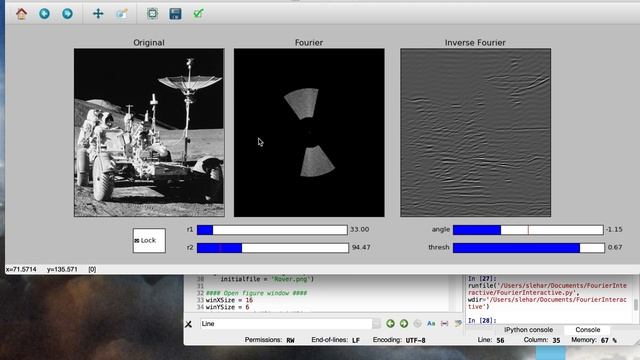The width and height of the screenshot is (640, 360).
Task: Click the 'Original' subplot title
Action: [149, 42]
